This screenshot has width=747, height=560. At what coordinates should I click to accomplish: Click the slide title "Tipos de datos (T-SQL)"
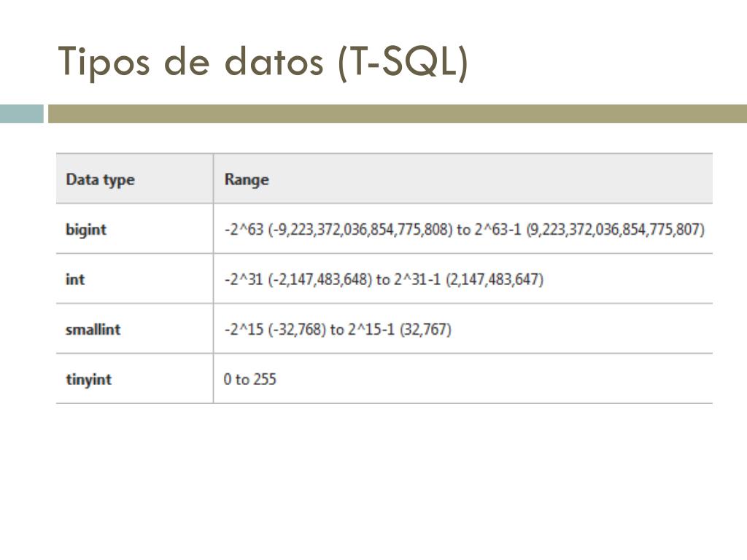[263, 61]
